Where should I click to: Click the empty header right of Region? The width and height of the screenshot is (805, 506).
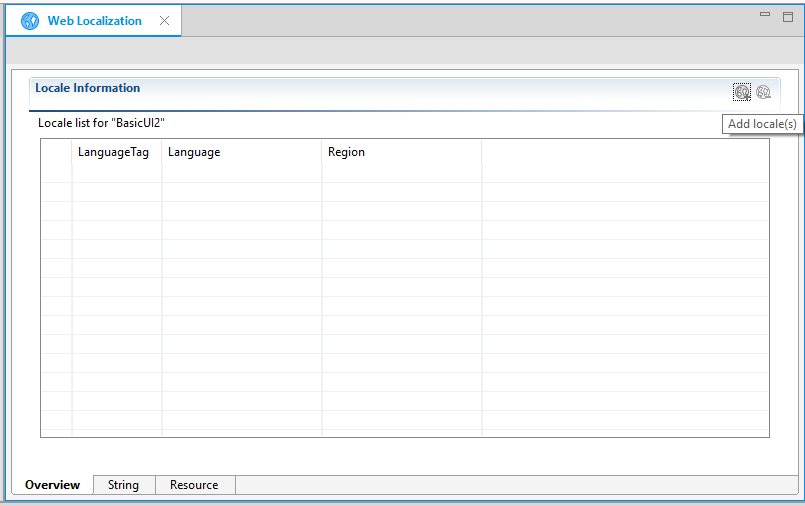pos(625,152)
